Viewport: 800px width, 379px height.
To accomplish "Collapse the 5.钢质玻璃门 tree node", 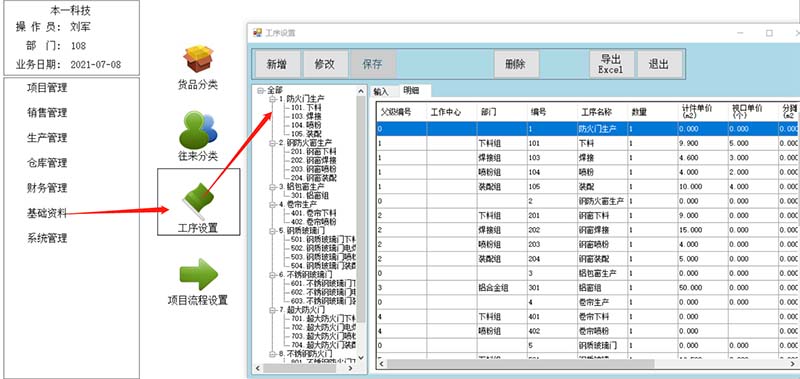I will click(272, 231).
